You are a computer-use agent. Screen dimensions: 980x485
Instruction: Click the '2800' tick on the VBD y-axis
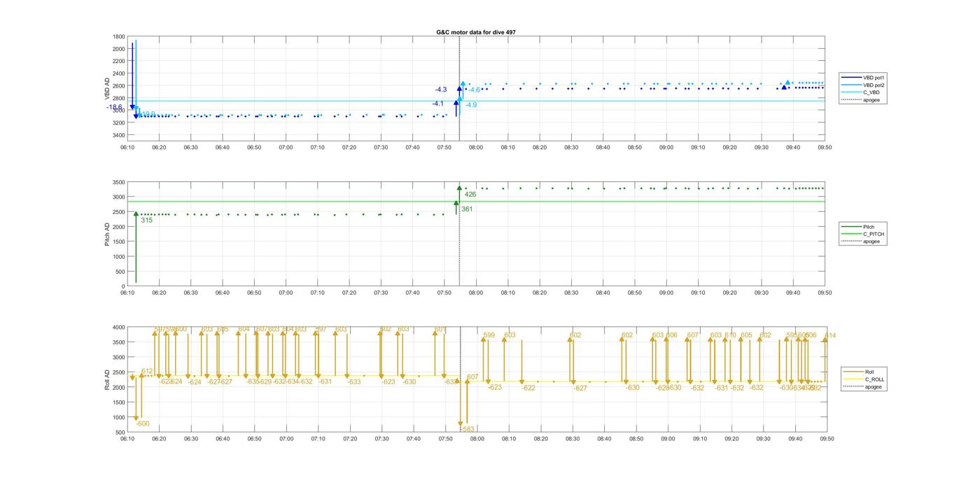point(118,98)
